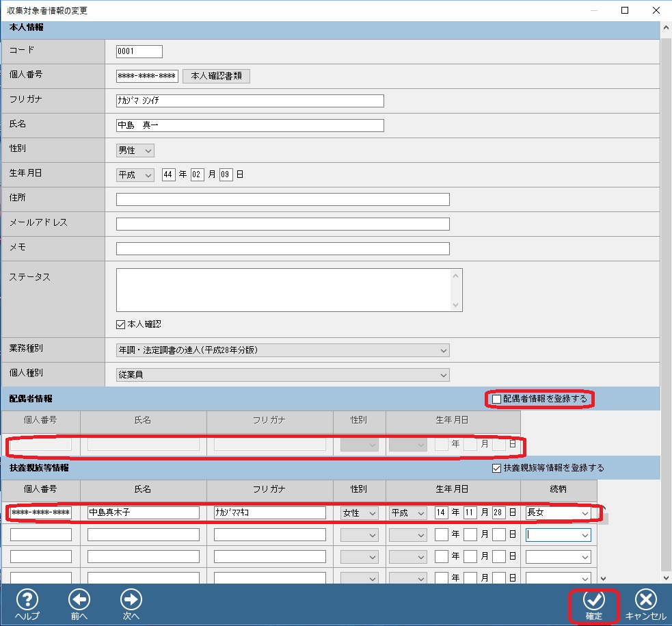Screen dimensions: 672x626
Task: Cancel editing with キャンセル icon
Action: [x=645, y=601]
